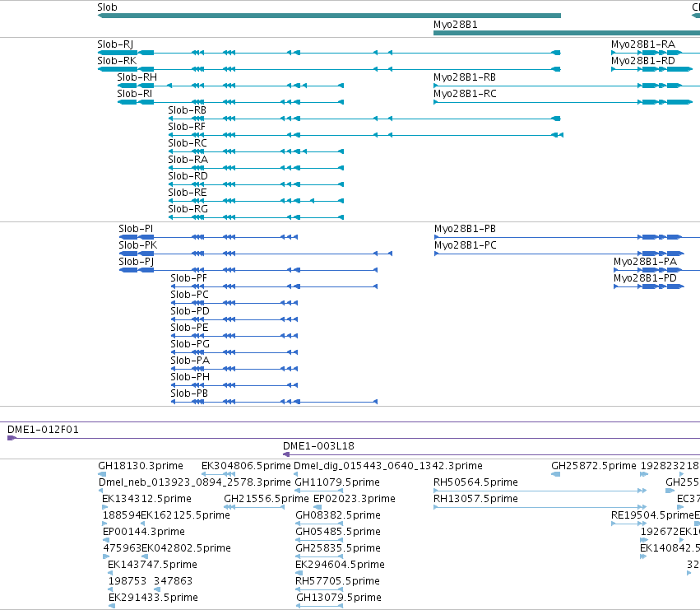
Task: Select the Slob gene label
Action: (107, 7)
